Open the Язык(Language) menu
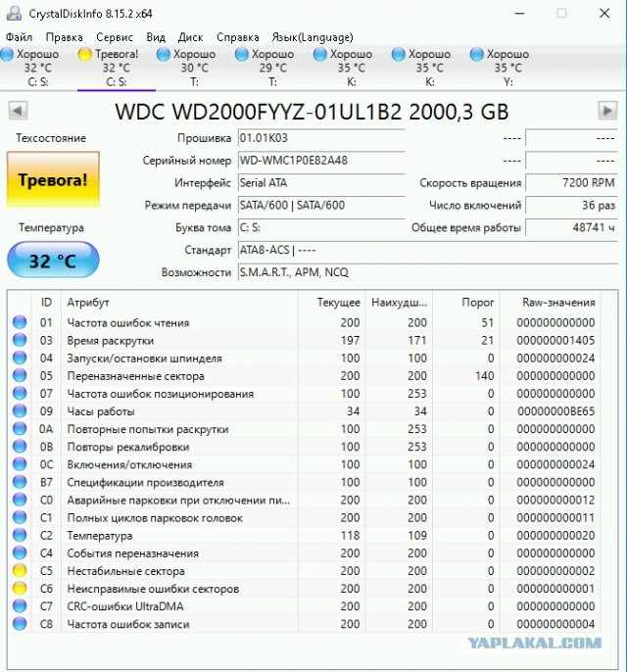This screenshot has height=672, width=627. (x=313, y=37)
